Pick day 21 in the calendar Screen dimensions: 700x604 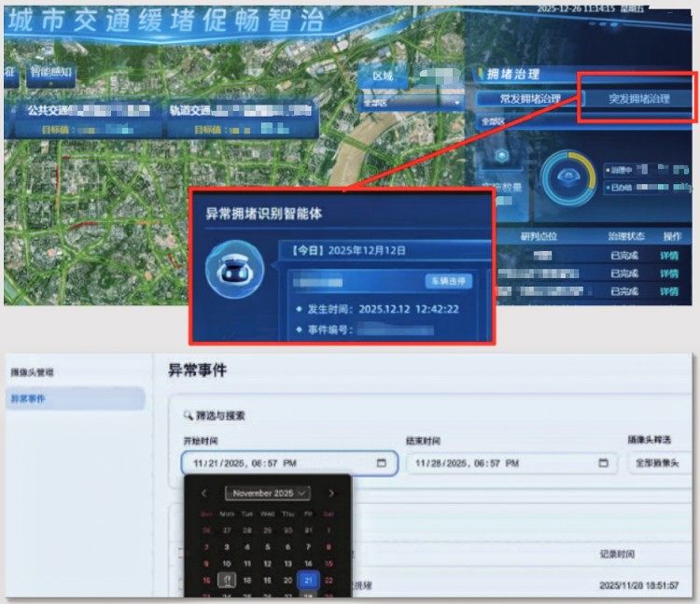pos(309,581)
